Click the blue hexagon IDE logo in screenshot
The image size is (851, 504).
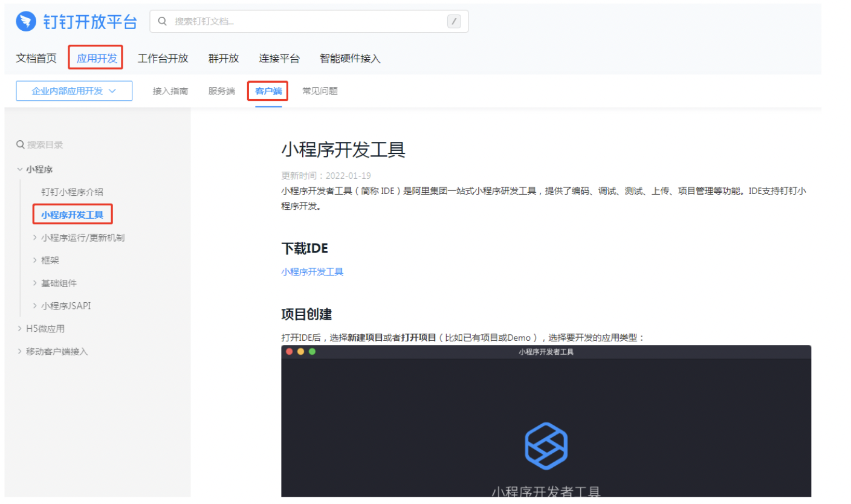tap(546, 445)
